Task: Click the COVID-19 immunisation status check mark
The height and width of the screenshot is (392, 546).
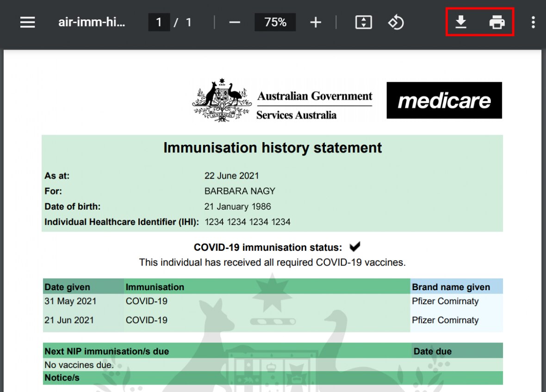Action: click(355, 247)
